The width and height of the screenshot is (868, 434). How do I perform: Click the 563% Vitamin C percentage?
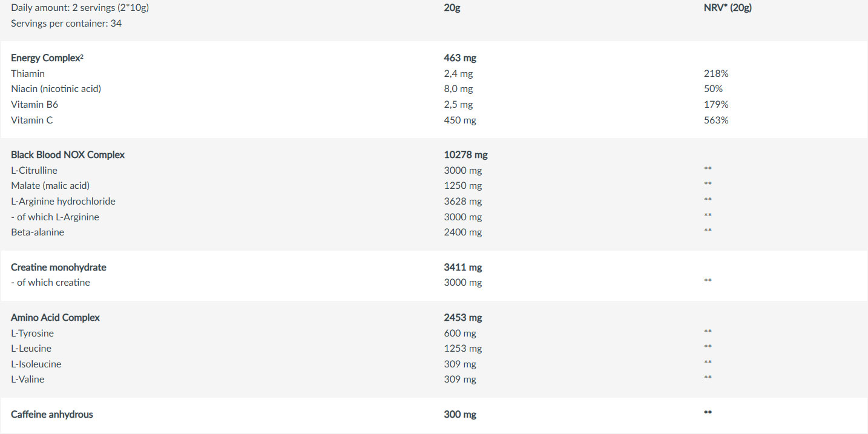click(716, 120)
